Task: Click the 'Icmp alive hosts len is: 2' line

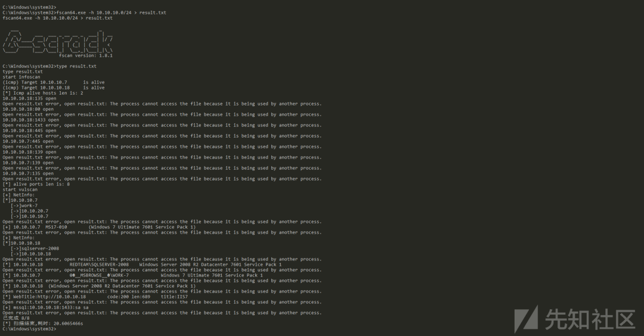Action: click(x=43, y=93)
